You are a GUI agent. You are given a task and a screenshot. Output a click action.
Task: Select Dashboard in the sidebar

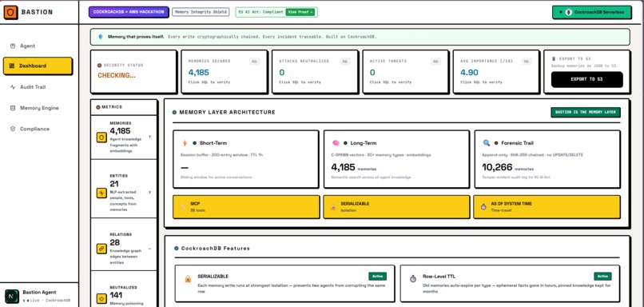(38, 66)
